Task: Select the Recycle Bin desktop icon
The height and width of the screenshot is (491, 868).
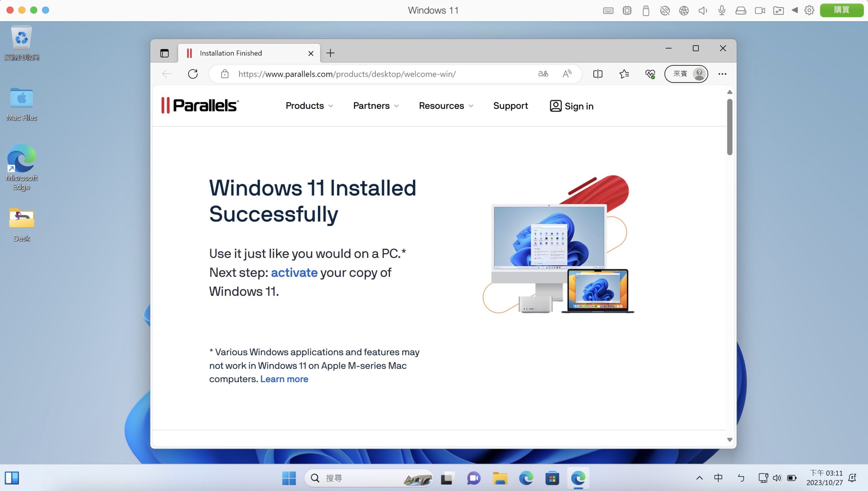Action: click(22, 43)
